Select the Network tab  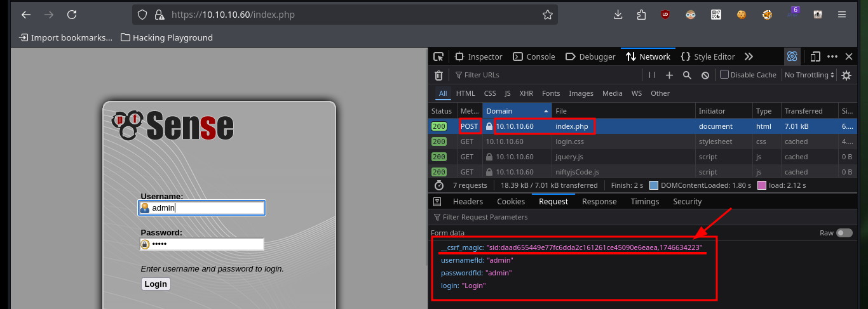(648, 56)
